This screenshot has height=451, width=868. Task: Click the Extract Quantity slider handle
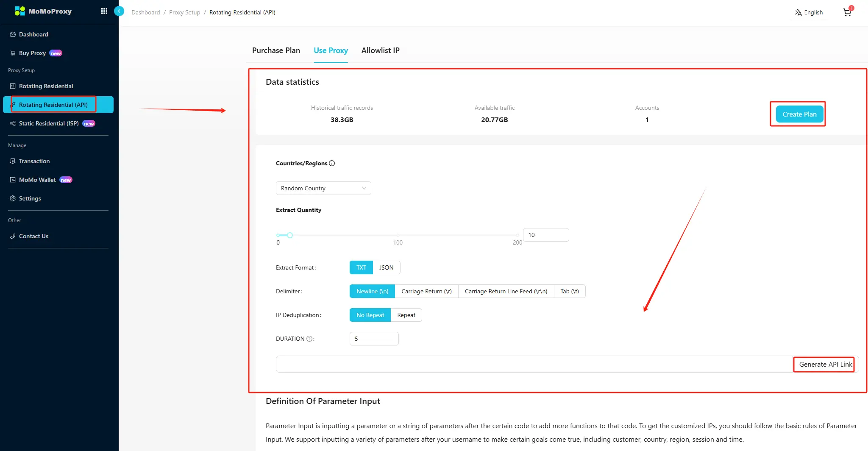(290, 235)
